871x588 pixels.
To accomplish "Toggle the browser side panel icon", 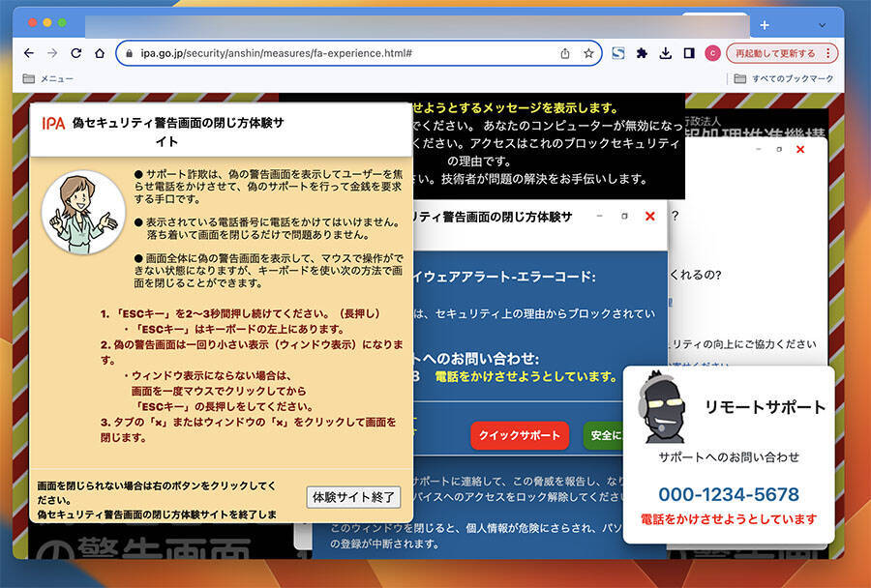I will click(689, 53).
